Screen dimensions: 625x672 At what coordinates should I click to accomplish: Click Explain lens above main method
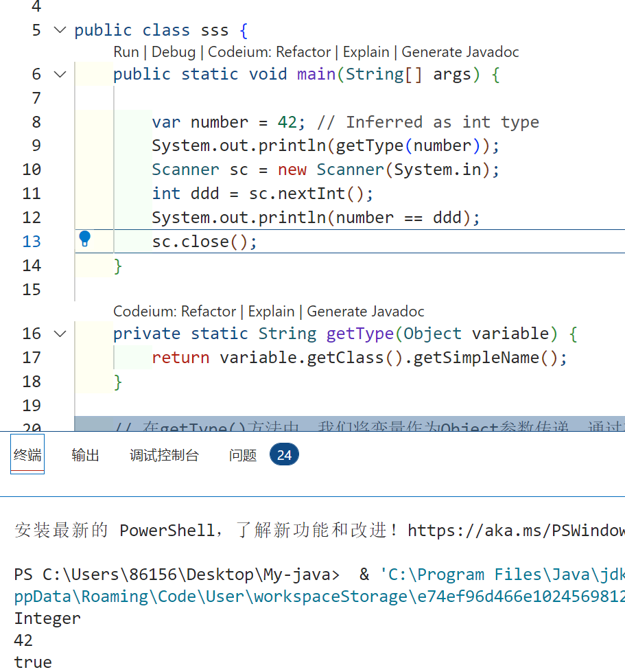pyautogui.click(x=366, y=52)
